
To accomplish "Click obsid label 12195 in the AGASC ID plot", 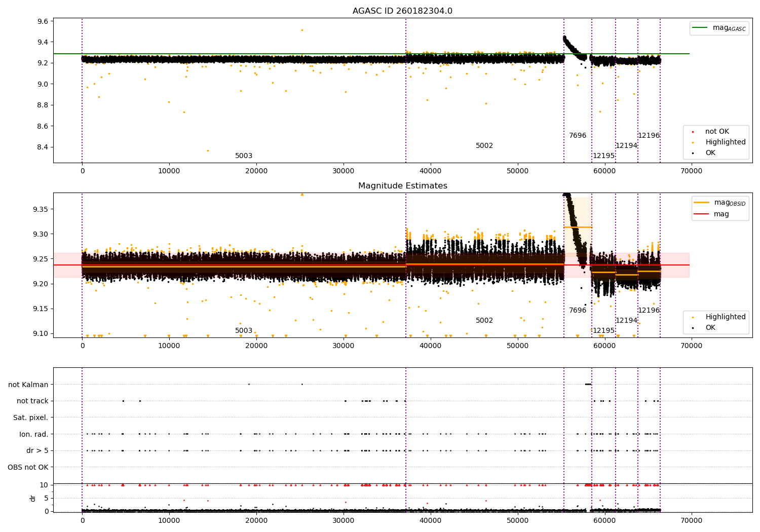I will (x=603, y=156).
